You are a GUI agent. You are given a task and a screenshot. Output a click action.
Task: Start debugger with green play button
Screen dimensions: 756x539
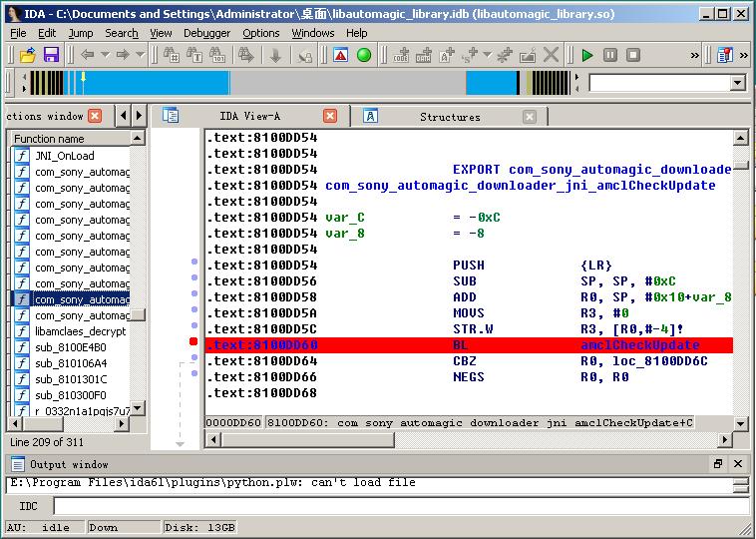click(586, 56)
